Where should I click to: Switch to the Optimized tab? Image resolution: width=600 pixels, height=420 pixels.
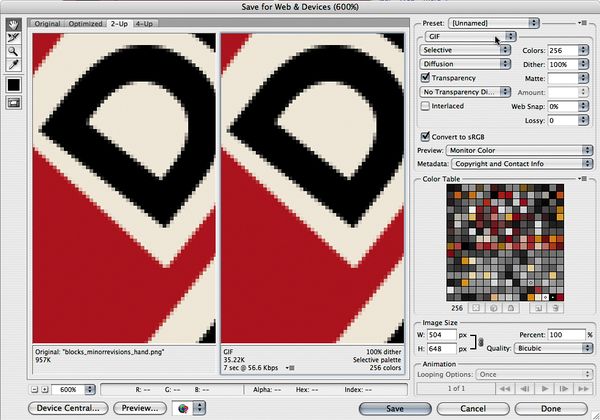tap(87, 23)
